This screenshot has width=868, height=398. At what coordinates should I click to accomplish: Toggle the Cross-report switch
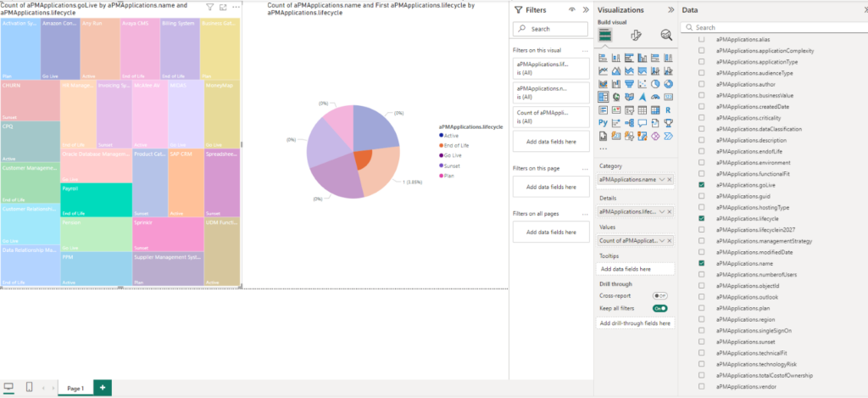[x=659, y=295]
